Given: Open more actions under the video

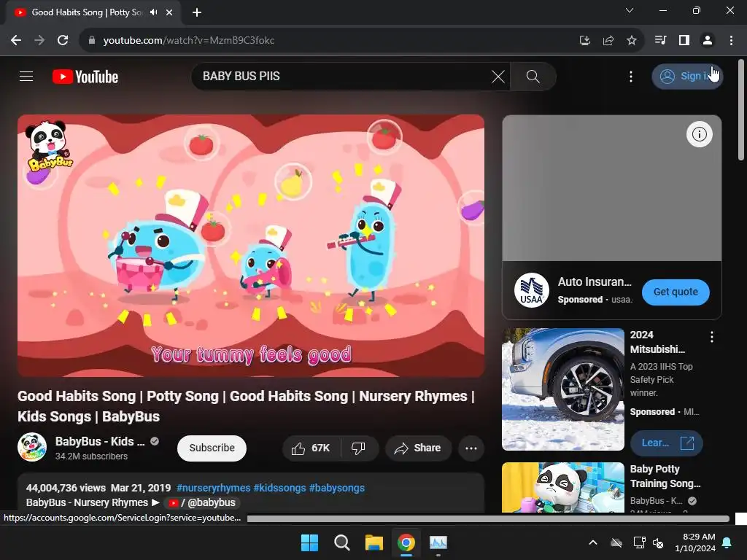Looking at the screenshot, I should 471,448.
